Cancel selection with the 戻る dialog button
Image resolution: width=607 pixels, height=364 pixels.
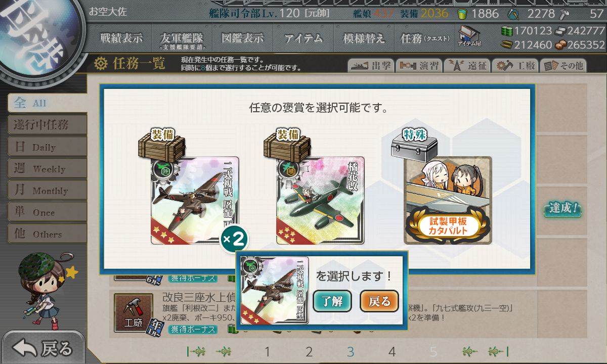coord(379,301)
